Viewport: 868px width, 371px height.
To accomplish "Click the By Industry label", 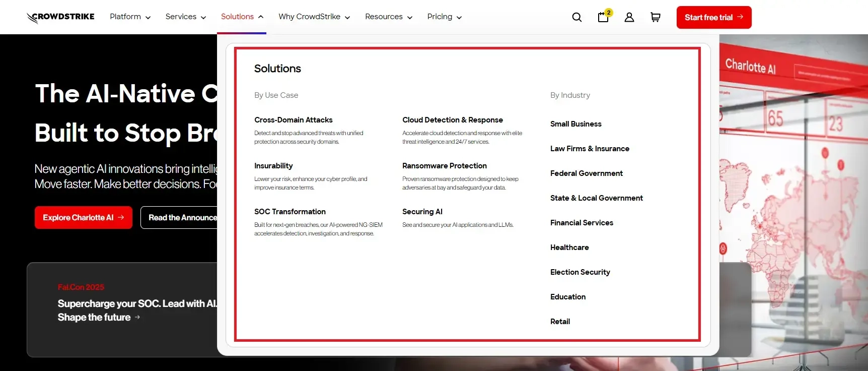I will point(570,95).
